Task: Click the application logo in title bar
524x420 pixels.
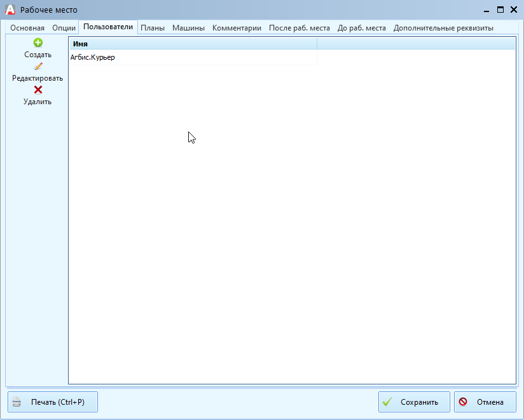Action: pos(10,10)
